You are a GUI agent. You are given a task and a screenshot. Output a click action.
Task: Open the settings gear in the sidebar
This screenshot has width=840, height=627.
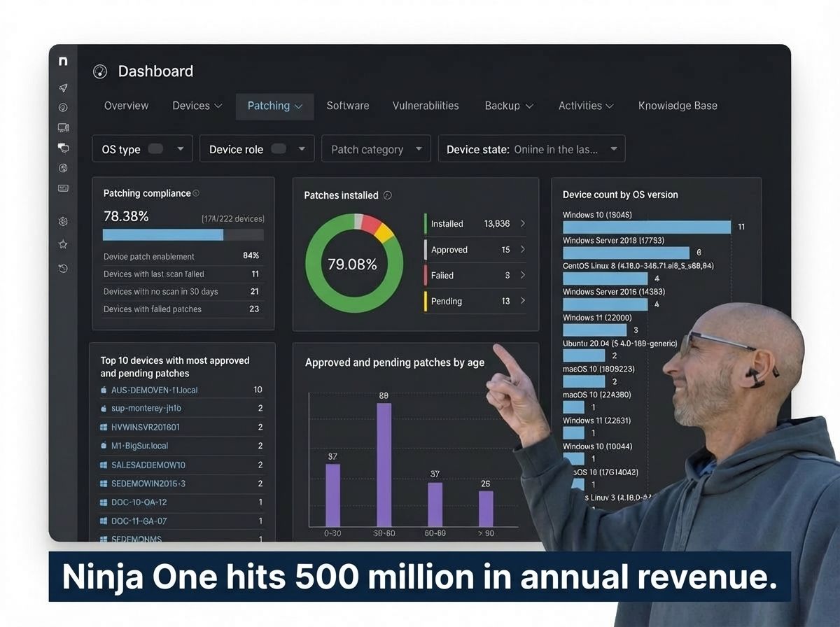pos(63,221)
